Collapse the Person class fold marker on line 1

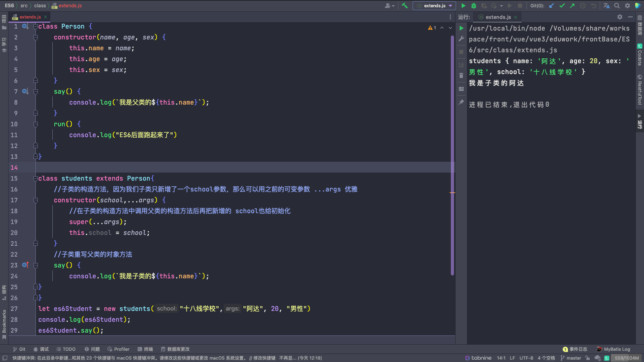(35, 27)
